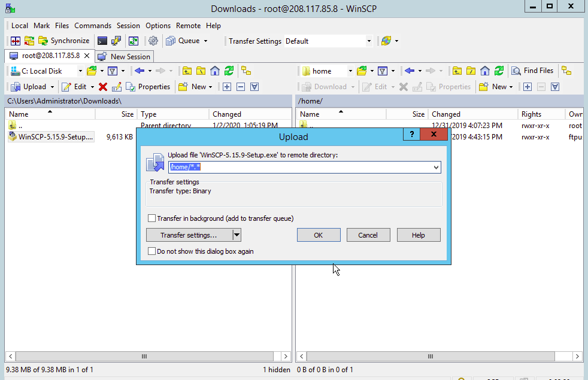Click local Rename icon
This screenshot has height=380, width=588.
click(117, 87)
